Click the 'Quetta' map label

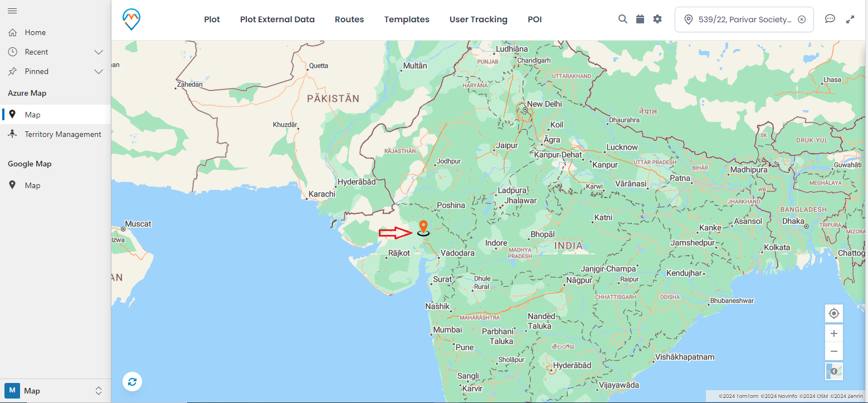tap(319, 66)
